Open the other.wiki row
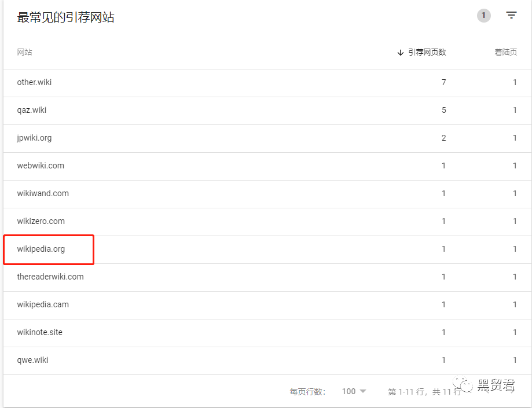Screen dimensions: 532x408 [x=34, y=82]
